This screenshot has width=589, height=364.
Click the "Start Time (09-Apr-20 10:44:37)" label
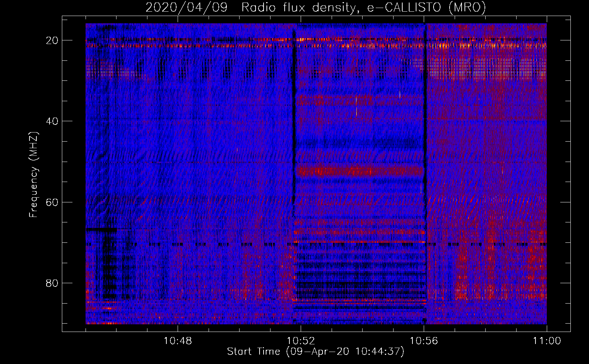[316, 352]
